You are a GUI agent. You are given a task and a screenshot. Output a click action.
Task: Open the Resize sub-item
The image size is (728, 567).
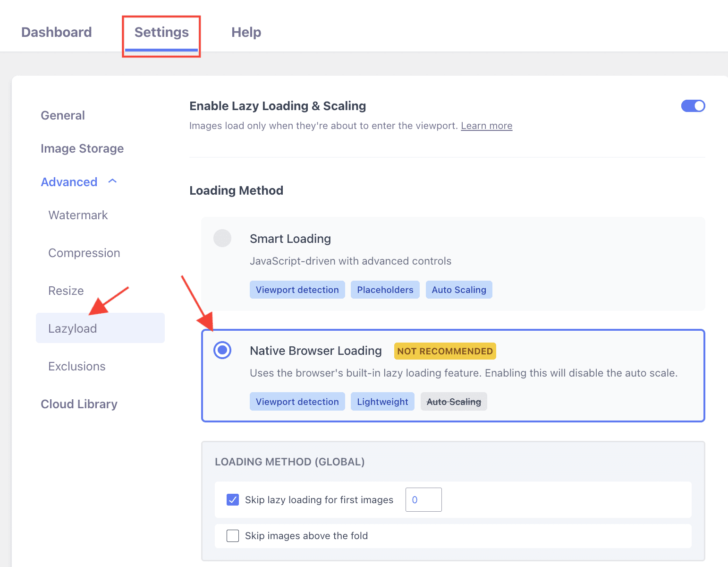(x=66, y=291)
